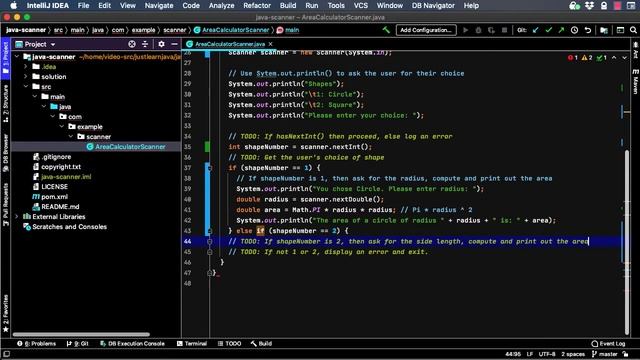Expand the .idea folder
640x360 pixels.
coord(26,67)
